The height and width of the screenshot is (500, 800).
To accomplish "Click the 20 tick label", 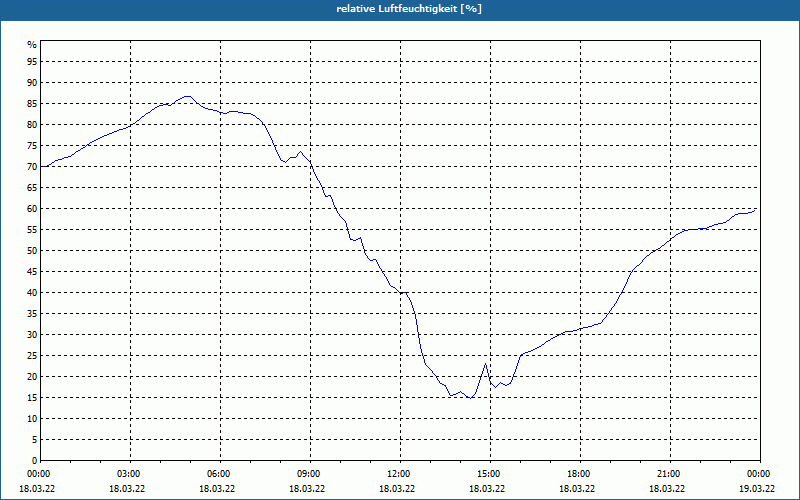I will [x=32, y=377].
